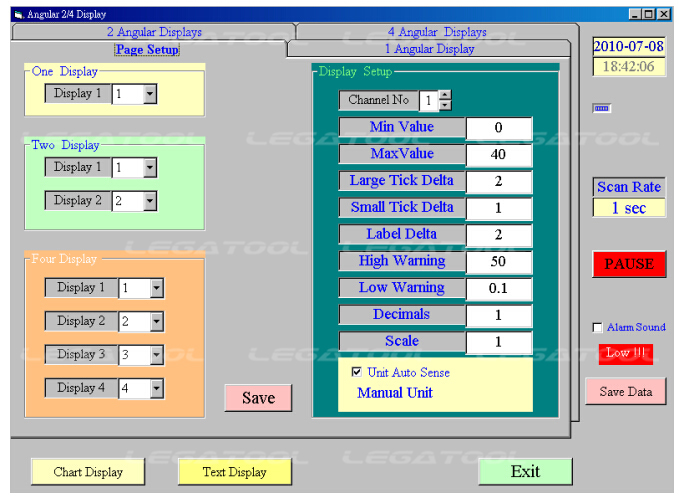This screenshot has width=679, height=497.
Task: Expand the Four Display's Display 3 dropdown
Action: [157, 355]
